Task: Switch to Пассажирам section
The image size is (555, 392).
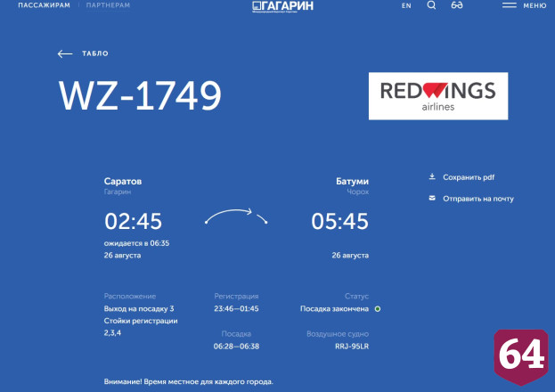Action: [44, 5]
